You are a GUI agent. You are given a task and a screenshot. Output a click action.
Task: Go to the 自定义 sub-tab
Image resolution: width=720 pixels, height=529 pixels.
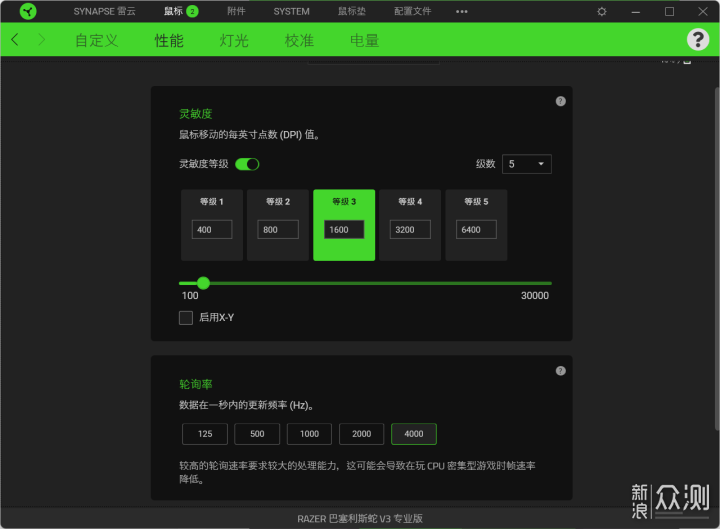[x=96, y=40]
